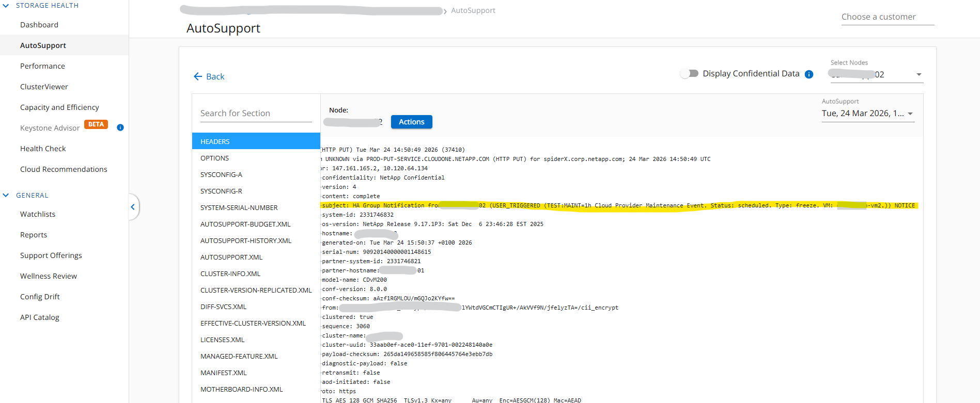Viewport: 980px width, 403px height.
Task: Open Reports page
Action: coord(34,235)
